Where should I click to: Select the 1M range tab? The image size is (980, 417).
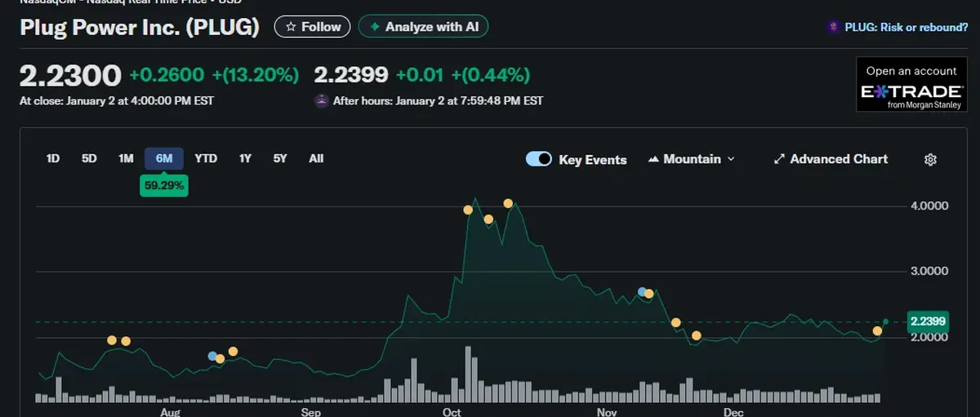(x=125, y=158)
